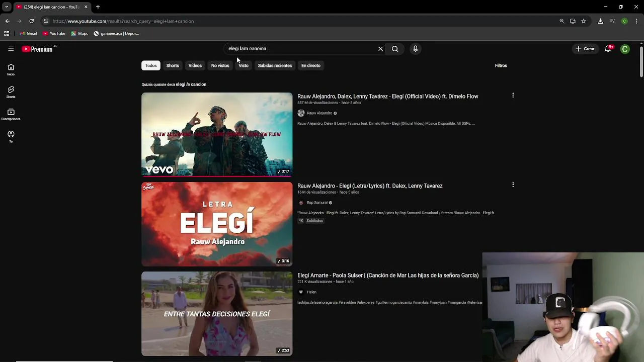This screenshot has height=362, width=644.
Task: Open the Rap Samurai channel link
Action: (317, 203)
